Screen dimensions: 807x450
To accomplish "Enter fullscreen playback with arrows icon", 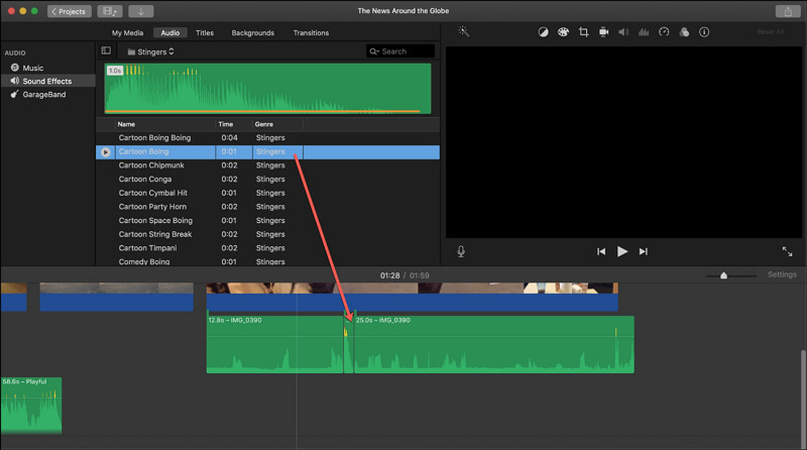I will point(787,251).
